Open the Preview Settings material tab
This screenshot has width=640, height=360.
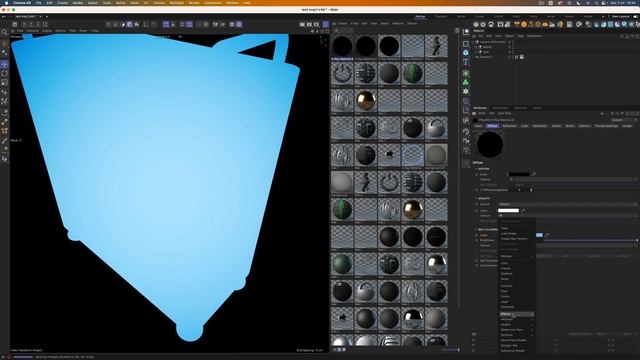tap(606, 126)
